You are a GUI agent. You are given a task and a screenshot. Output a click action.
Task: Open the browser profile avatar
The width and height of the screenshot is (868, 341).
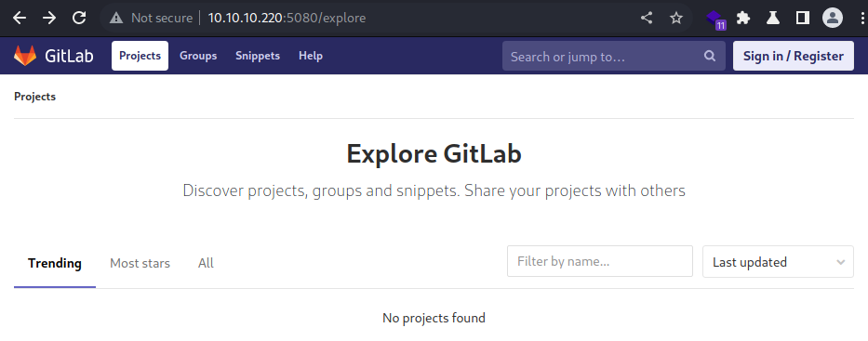click(x=832, y=19)
